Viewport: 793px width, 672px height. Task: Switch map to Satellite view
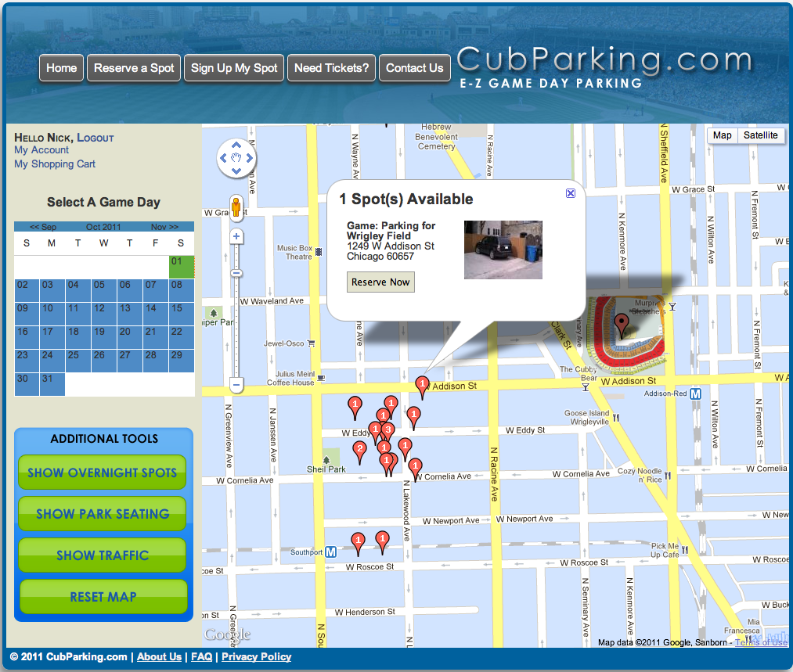[760, 135]
